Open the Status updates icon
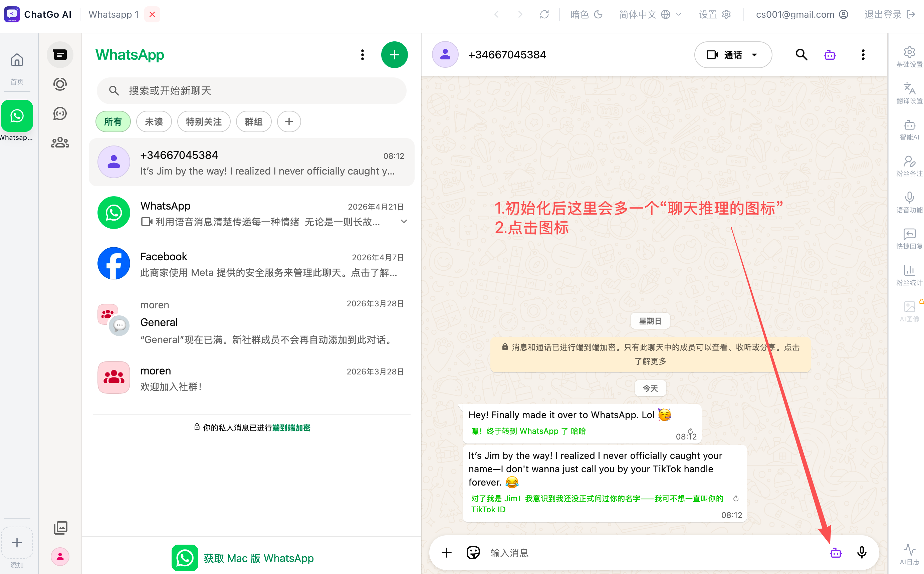 (x=60, y=84)
